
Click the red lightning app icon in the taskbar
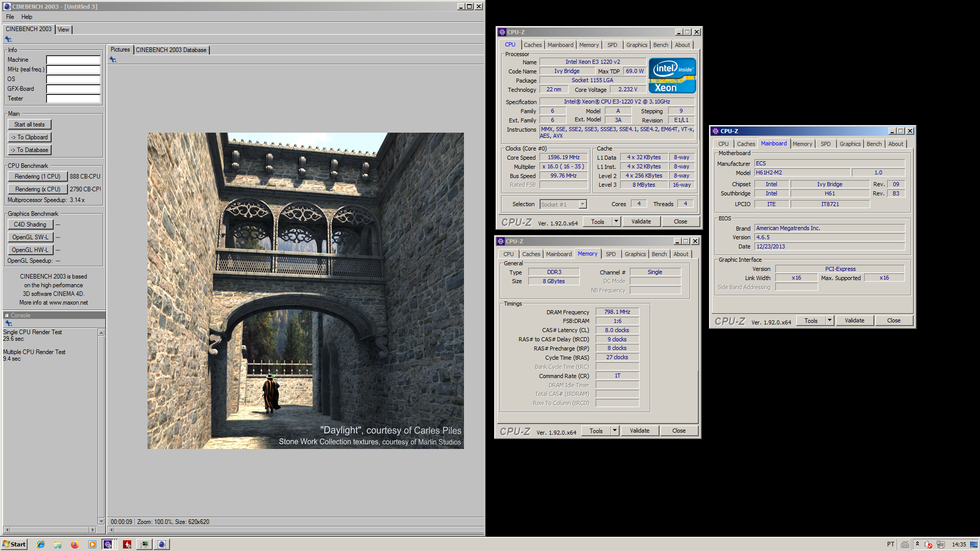(127, 544)
